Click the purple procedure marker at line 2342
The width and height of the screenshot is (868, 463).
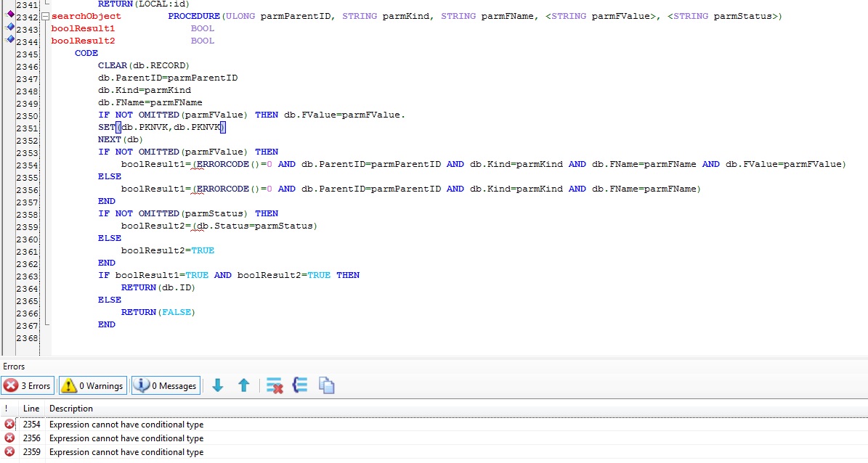[10, 15]
